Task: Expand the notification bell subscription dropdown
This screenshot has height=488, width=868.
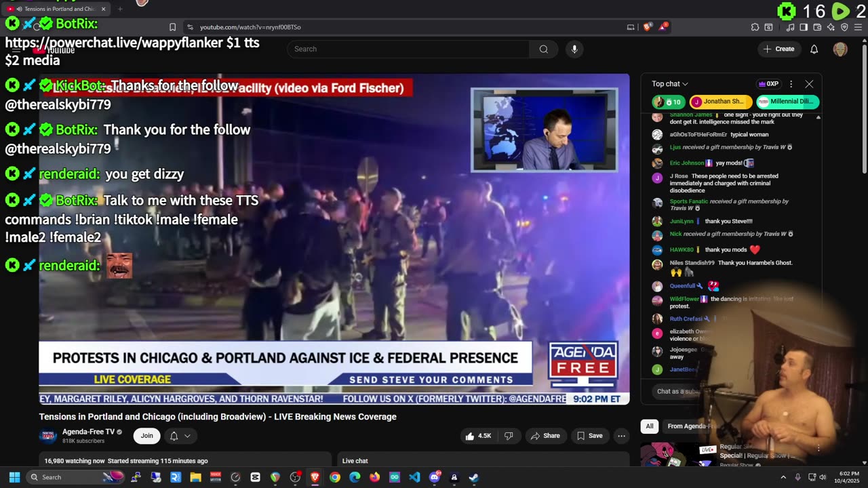Action: [180, 436]
